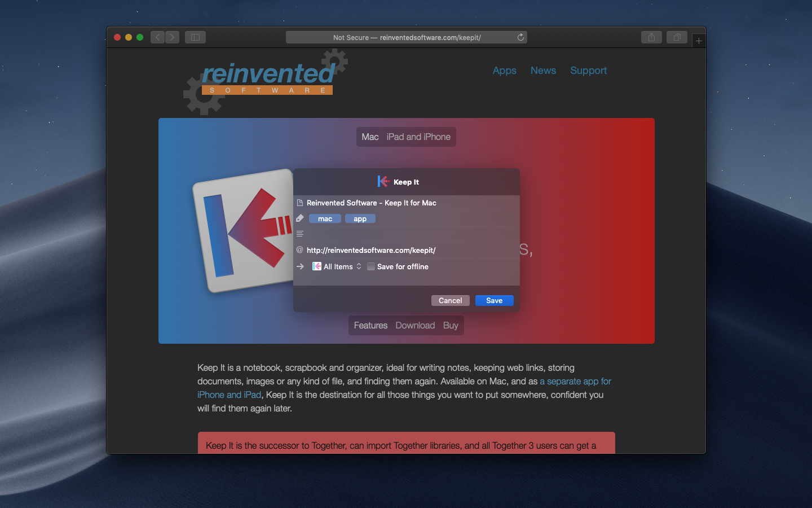Open the Apps navigation link
Screen dimensions: 812x508
pos(505,71)
